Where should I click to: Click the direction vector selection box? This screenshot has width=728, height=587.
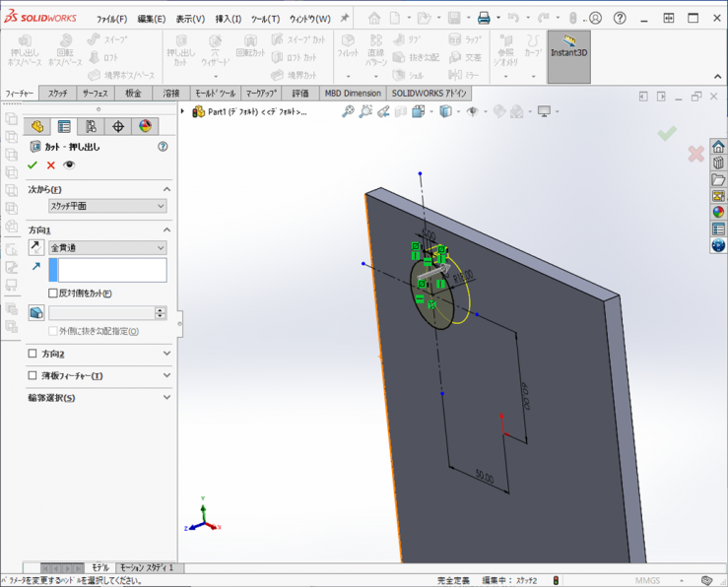tap(112, 270)
